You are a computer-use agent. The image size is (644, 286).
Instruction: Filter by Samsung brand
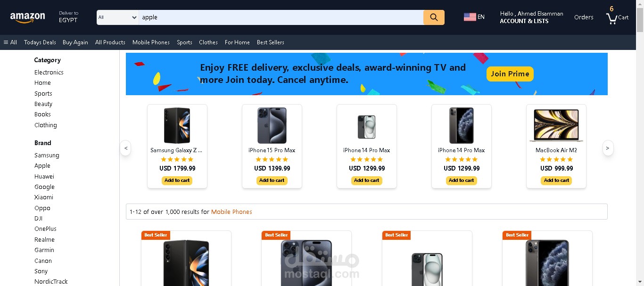47,155
